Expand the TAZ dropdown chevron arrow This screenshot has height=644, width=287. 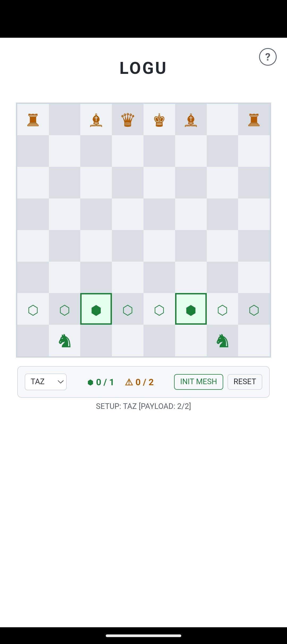click(61, 382)
